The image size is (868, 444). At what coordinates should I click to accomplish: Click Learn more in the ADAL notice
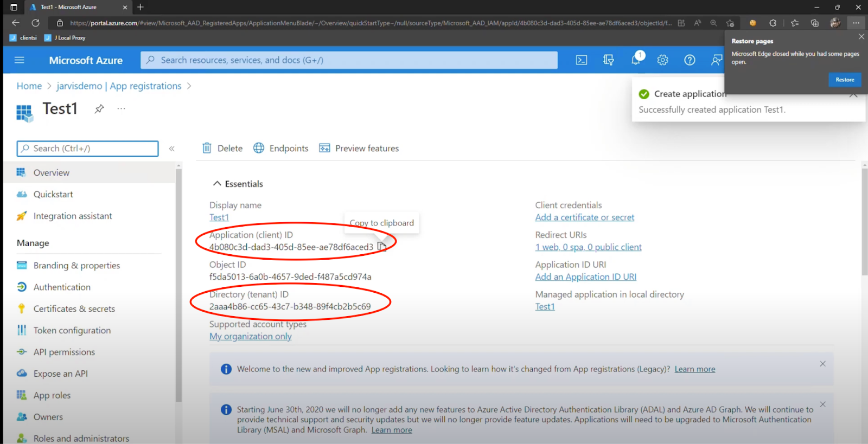point(391,429)
